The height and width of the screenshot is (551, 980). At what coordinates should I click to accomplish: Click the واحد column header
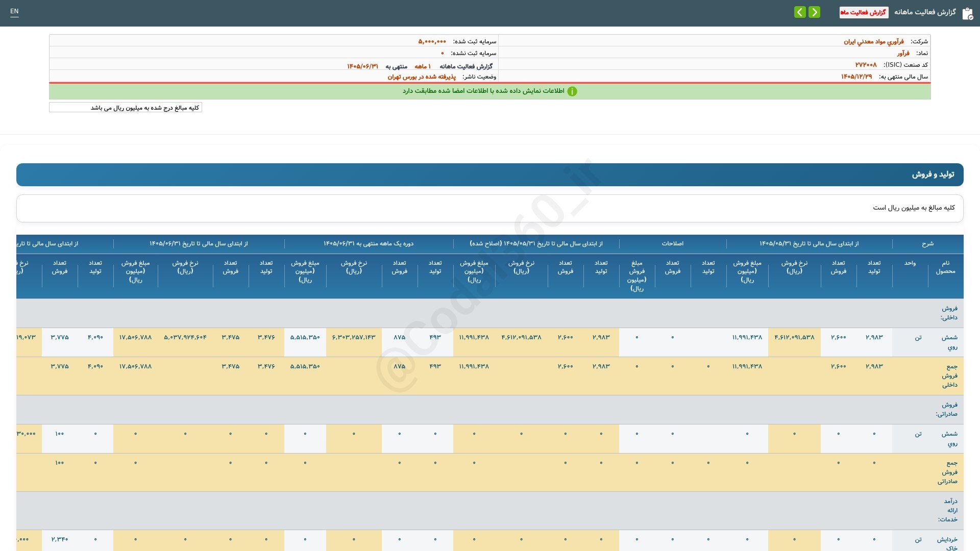tap(910, 263)
